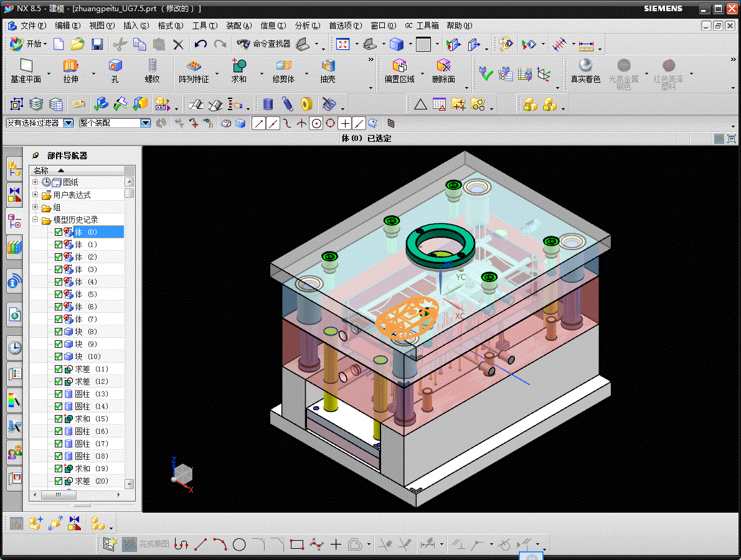Click the Save icon in toolbar
741x560 pixels.
(97, 44)
